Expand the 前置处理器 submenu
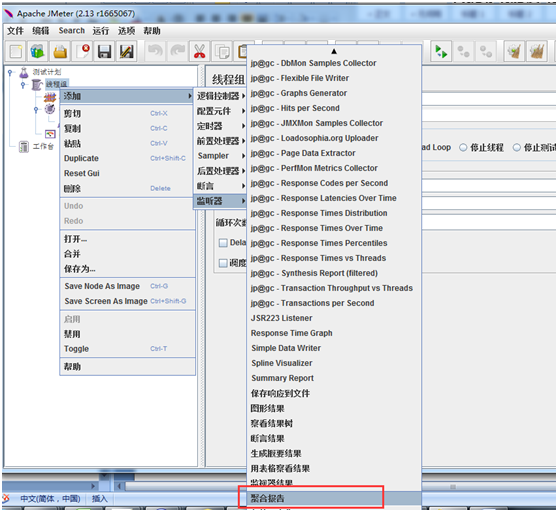558x512 pixels. [220, 141]
